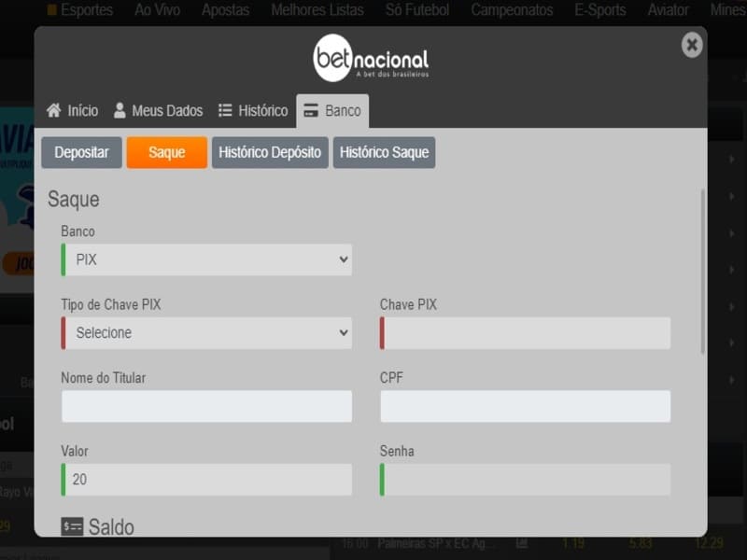The image size is (747, 560).
Task: Select the orange Saque button
Action: 166,153
